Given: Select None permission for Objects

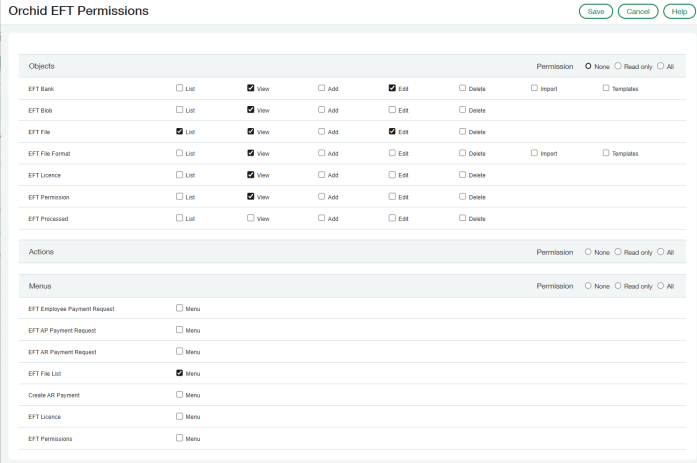Looking at the screenshot, I should point(588,66).
